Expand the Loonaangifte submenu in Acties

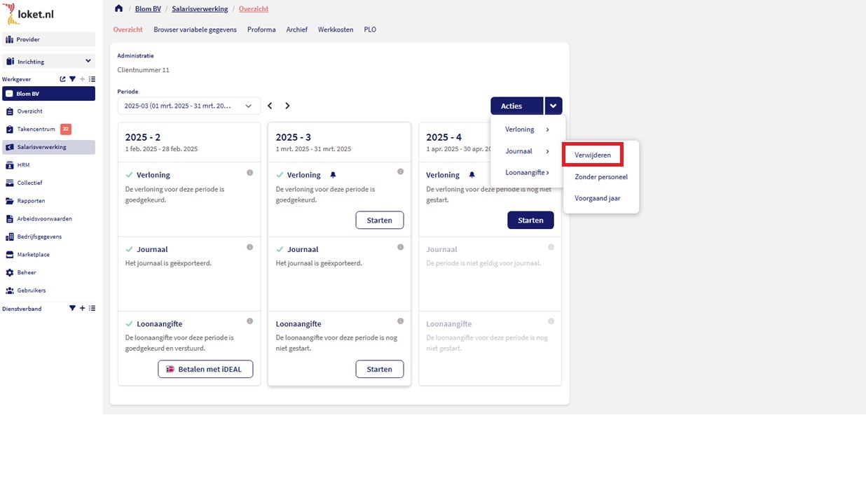click(527, 172)
